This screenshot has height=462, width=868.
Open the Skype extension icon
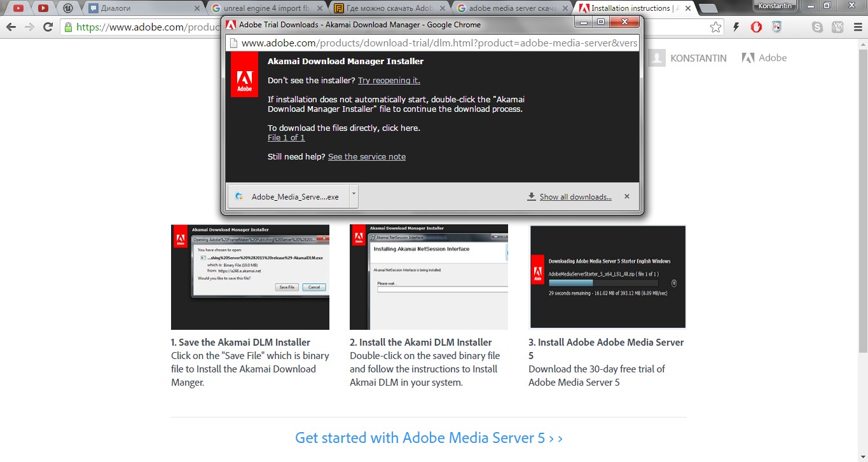pyautogui.click(x=817, y=27)
